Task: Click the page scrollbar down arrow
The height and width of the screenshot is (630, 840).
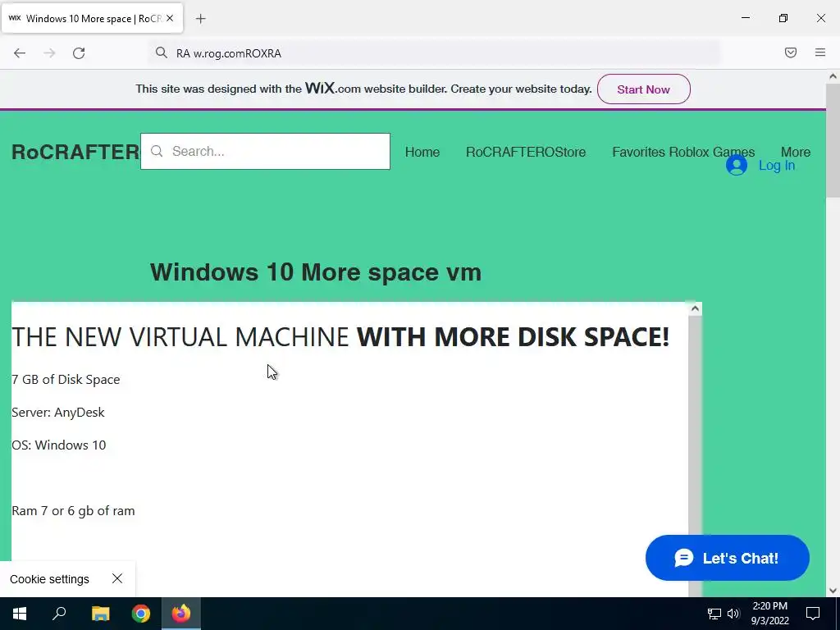Action: click(x=833, y=591)
